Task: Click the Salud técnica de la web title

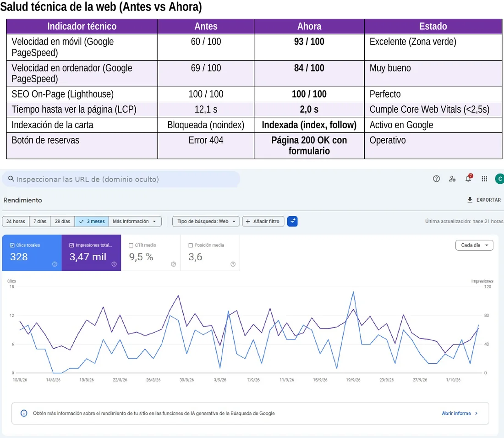Action: (101, 6)
